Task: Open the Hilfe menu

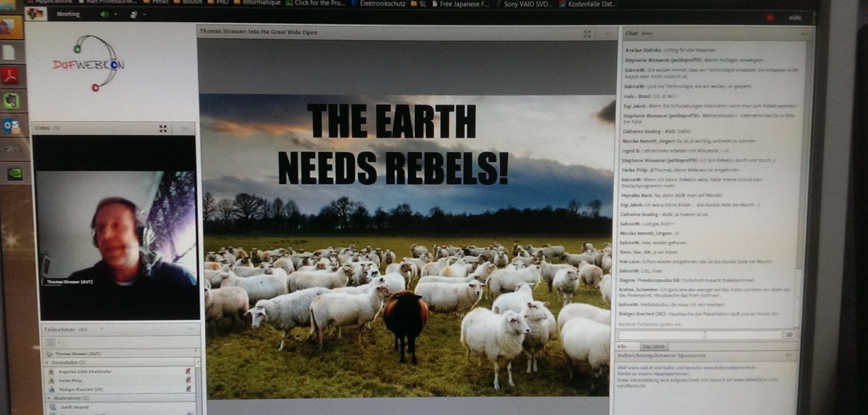Action: coord(795,18)
